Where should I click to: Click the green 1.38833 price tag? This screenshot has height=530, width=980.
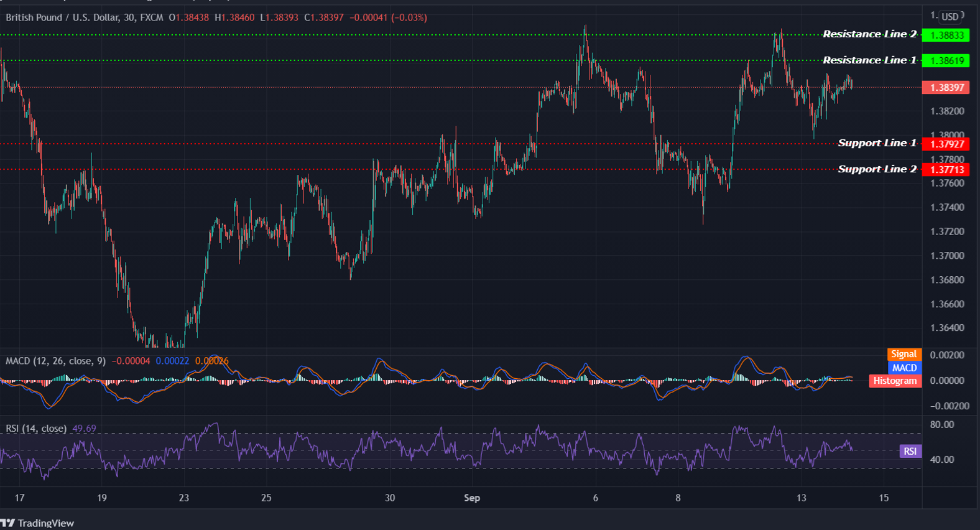point(946,35)
